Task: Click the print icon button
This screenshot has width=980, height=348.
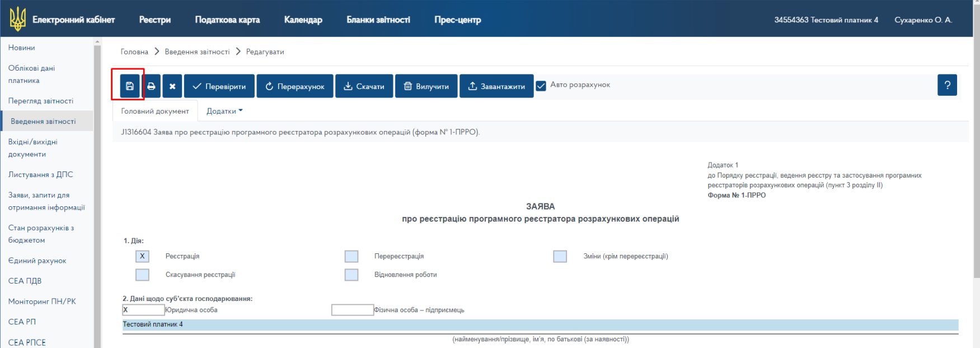Action: point(151,86)
